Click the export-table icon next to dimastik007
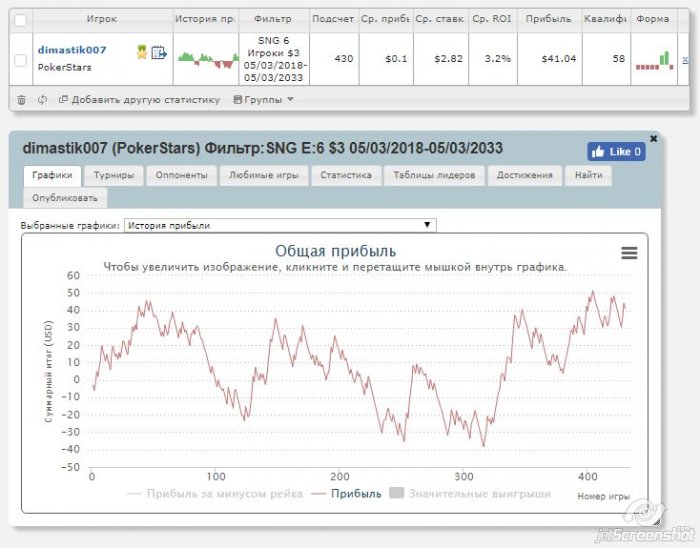The height and width of the screenshot is (548, 700). tap(159, 53)
